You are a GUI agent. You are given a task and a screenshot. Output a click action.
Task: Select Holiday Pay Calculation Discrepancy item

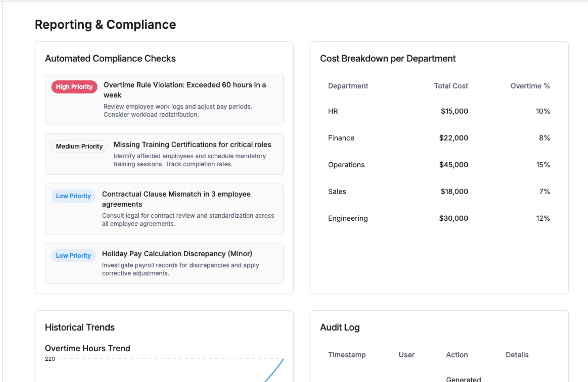click(177, 254)
